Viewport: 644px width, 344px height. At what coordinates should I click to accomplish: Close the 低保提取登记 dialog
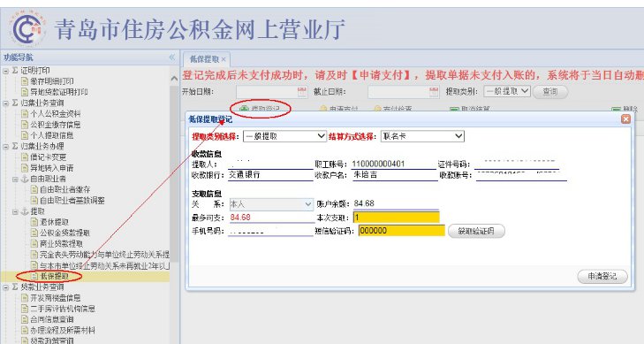pos(625,119)
